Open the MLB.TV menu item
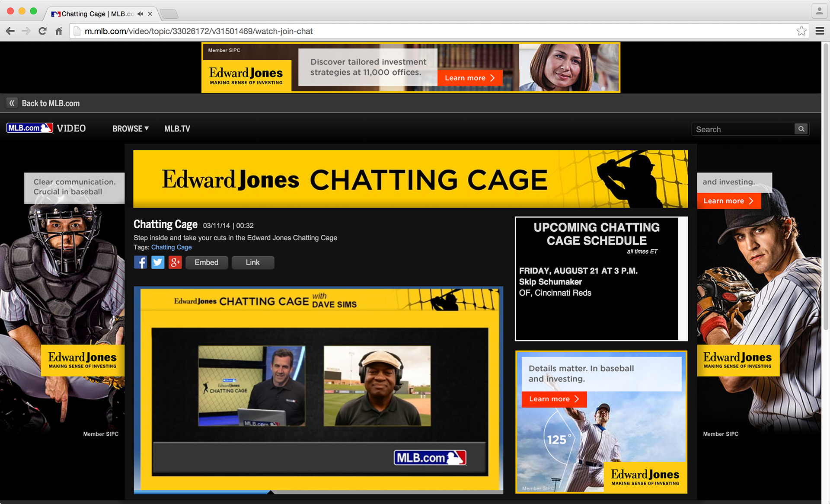This screenshot has width=830, height=504. [x=177, y=129]
